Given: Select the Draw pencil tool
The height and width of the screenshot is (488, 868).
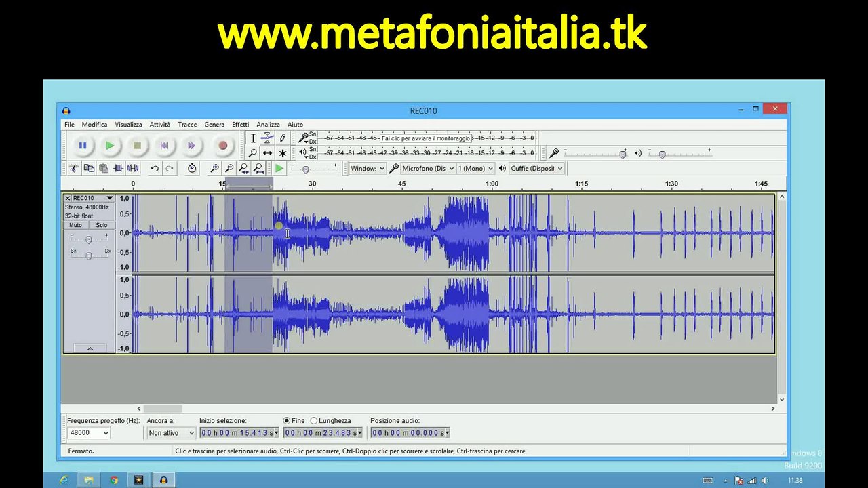Looking at the screenshot, I should [282, 138].
